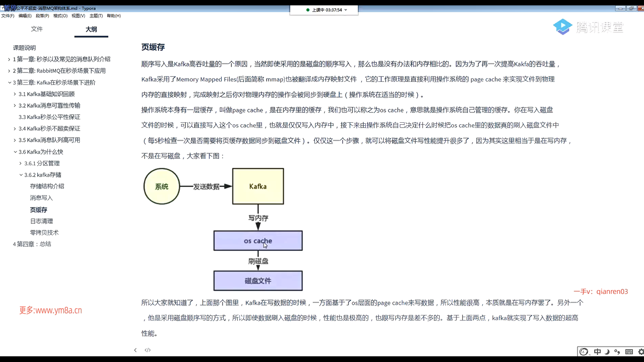Toggle Chinese punctuation mode icon

click(617, 352)
